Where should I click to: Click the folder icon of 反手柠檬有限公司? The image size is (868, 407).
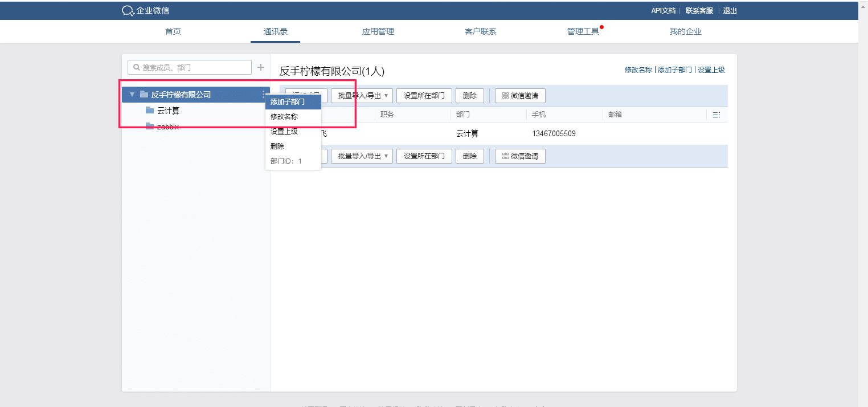pyautogui.click(x=144, y=95)
